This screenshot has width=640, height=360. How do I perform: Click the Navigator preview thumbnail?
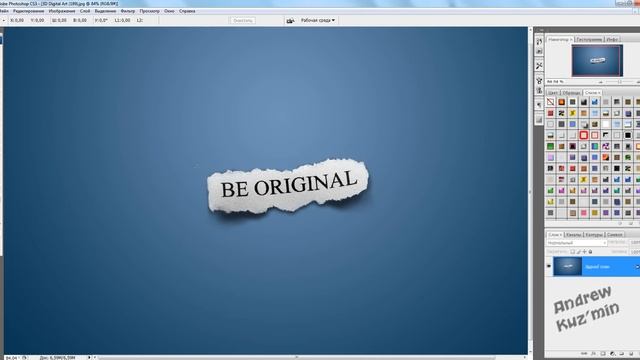pos(597,60)
